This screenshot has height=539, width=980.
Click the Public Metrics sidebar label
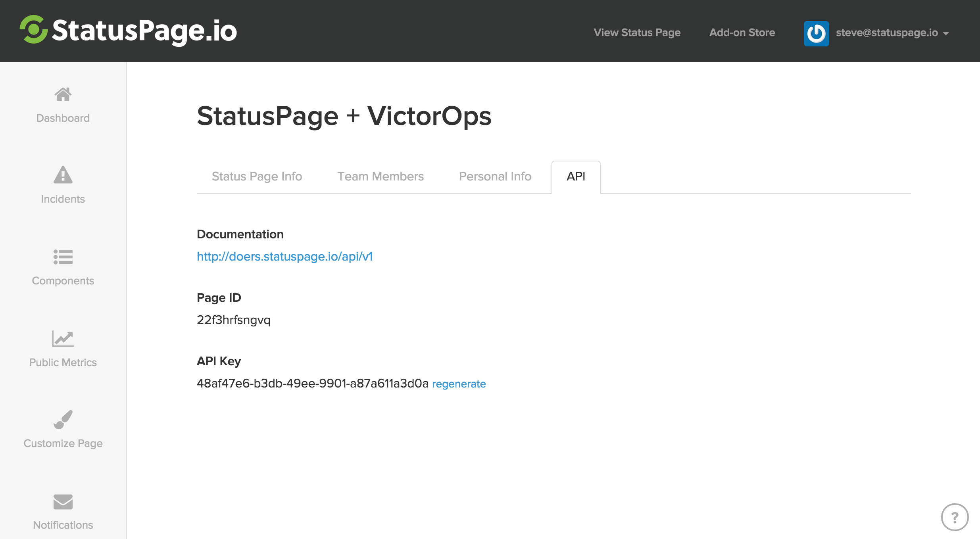(x=63, y=363)
